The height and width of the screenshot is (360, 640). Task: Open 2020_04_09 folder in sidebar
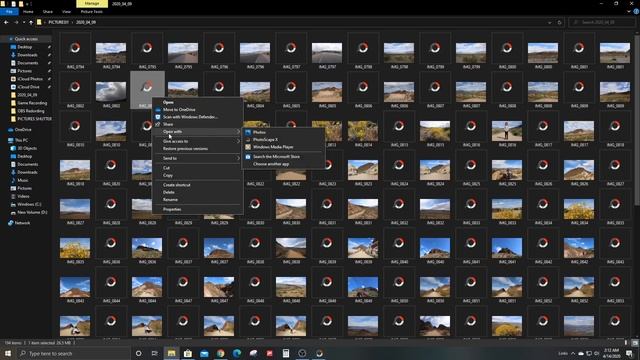coord(27,95)
